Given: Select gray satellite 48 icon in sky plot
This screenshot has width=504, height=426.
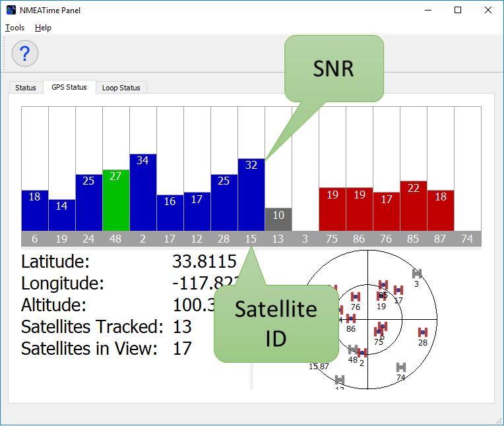Looking at the screenshot, I should click(353, 349).
